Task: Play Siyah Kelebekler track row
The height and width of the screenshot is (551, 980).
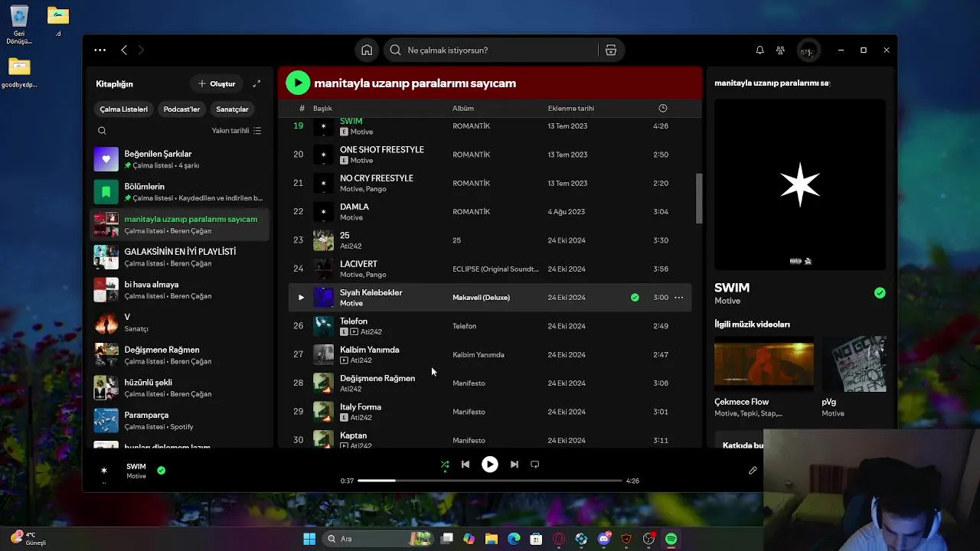Action: pyautogui.click(x=301, y=298)
